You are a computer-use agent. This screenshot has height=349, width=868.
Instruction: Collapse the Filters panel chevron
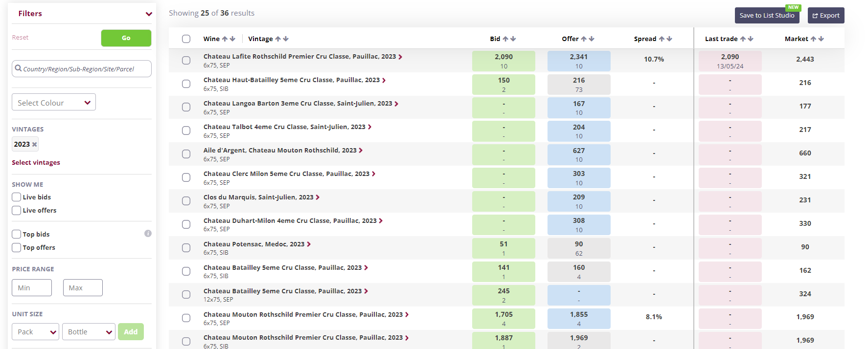(x=149, y=14)
